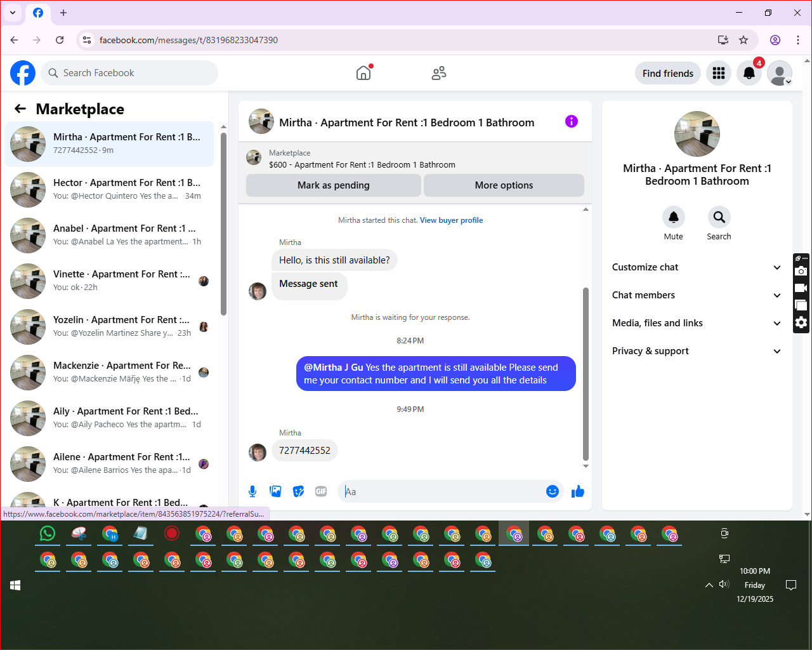Go back using the Marketplace arrow

click(20, 109)
